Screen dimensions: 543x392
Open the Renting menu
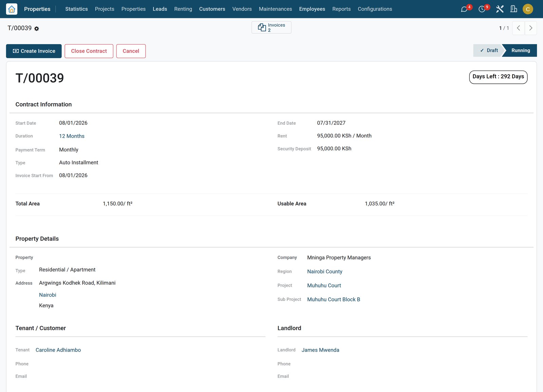point(183,9)
